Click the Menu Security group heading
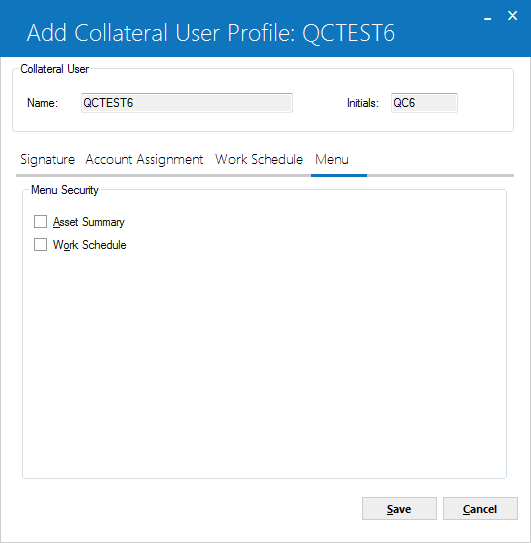The height and width of the screenshot is (543, 531). [65, 190]
